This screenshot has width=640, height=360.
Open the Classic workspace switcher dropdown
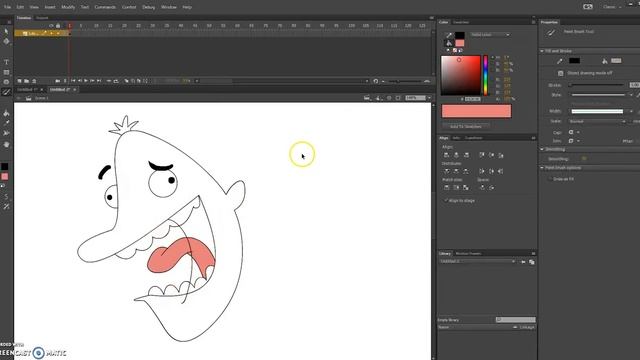click(x=612, y=7)
